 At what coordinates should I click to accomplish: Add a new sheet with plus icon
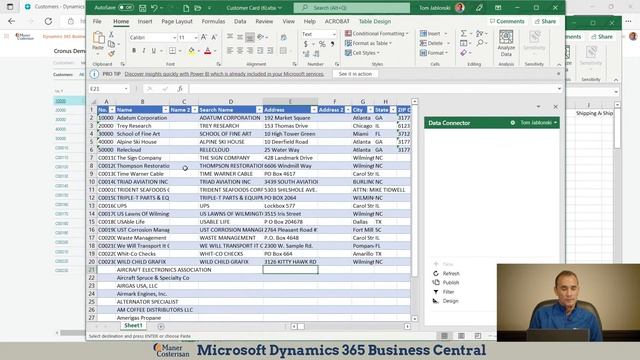pos(161,327)
